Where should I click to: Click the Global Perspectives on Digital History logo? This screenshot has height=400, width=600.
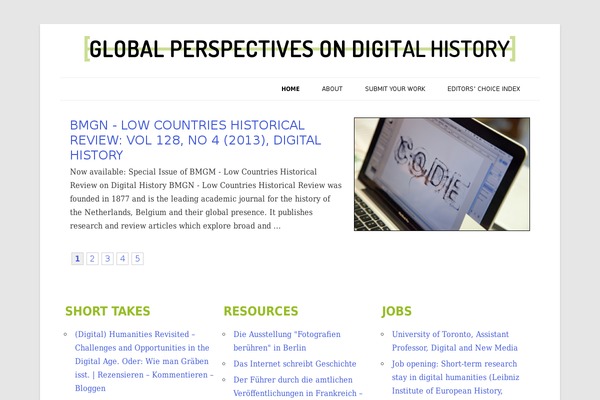(300, 49)
